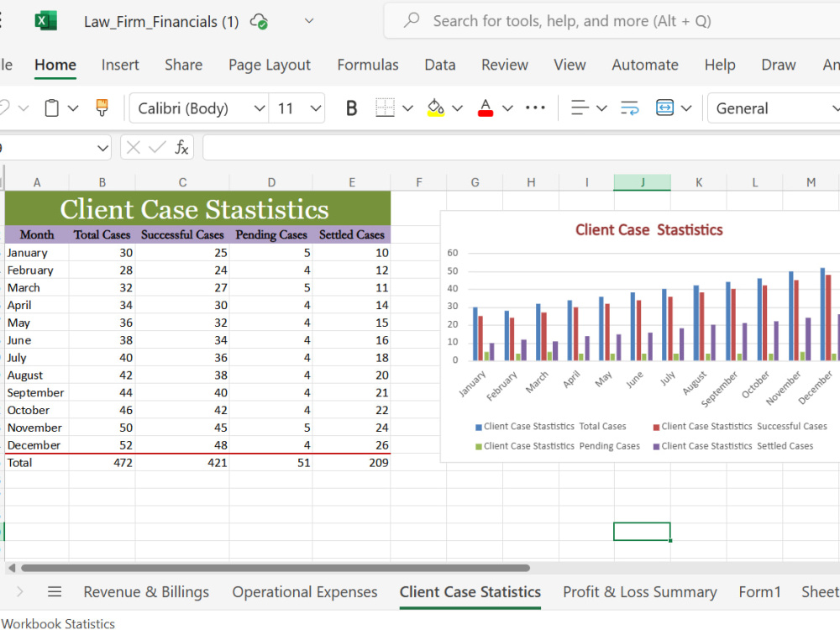840x630 pixels.
Task: Select the cell containing December
Action: tap(37, 445)
